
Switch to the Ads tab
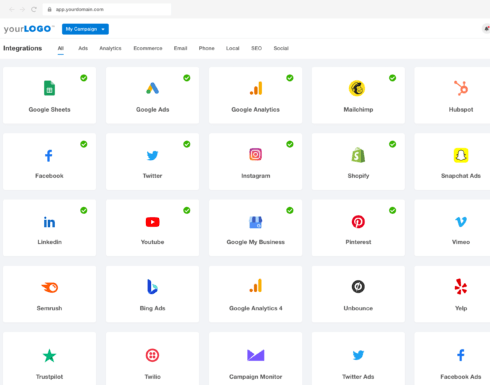click(x=83, y=48)
